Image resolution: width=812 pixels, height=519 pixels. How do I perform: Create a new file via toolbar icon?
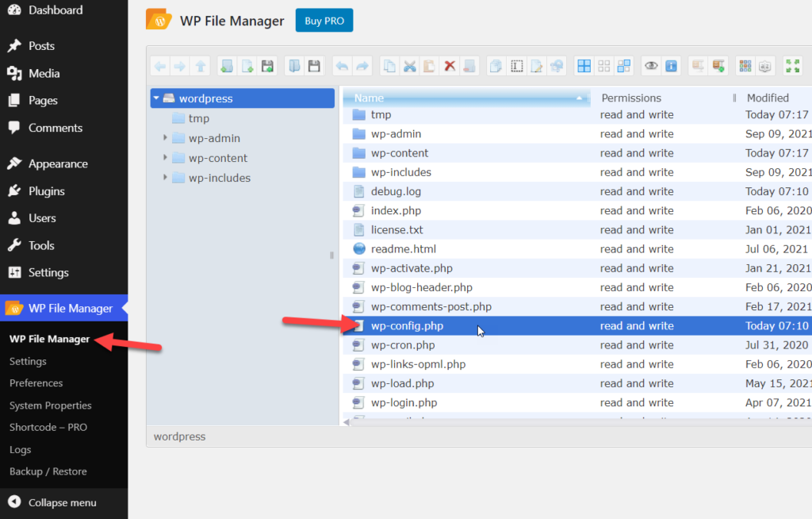pos(247,67)
